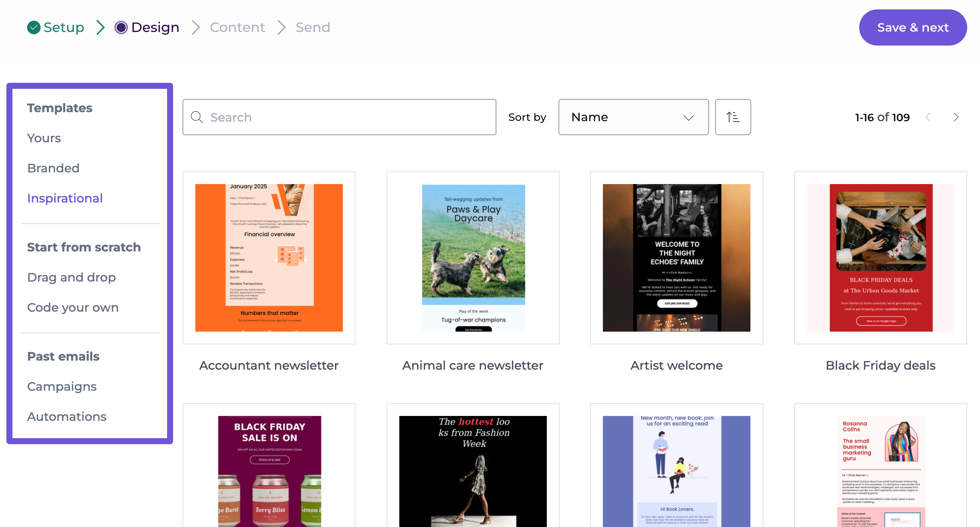Choose Code your own option
Viewport: 980px width, 527px height.
73,308
